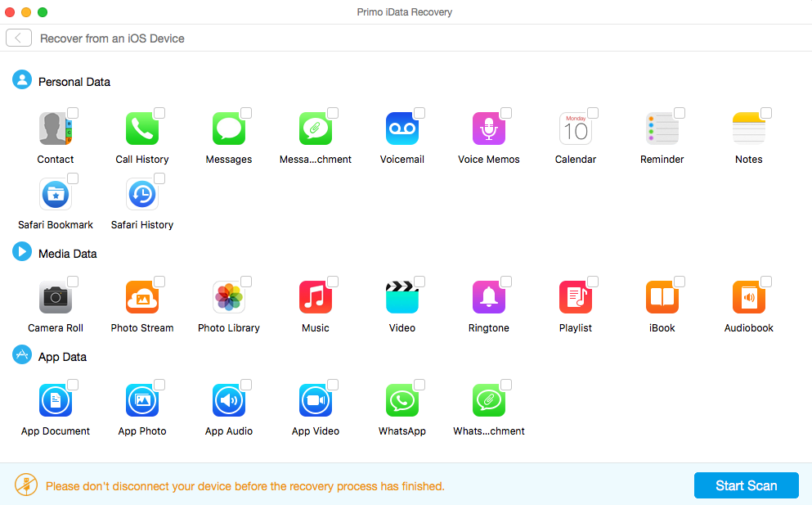Screen dimensions: 812x505
Task: Check the Safari History checkbox
Action: (x=159, y=178)
